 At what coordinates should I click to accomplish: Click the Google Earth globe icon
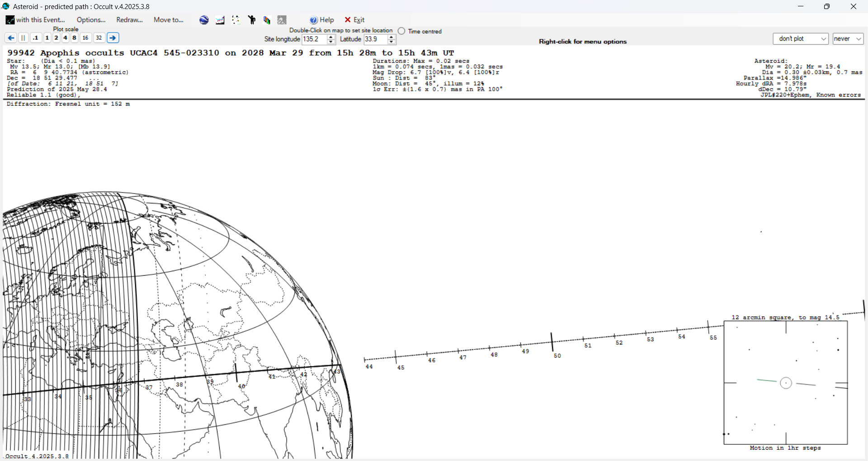point(204,20)
